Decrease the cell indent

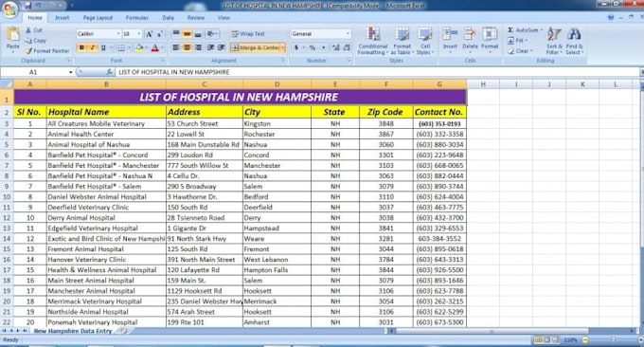[x=210, y=47]
